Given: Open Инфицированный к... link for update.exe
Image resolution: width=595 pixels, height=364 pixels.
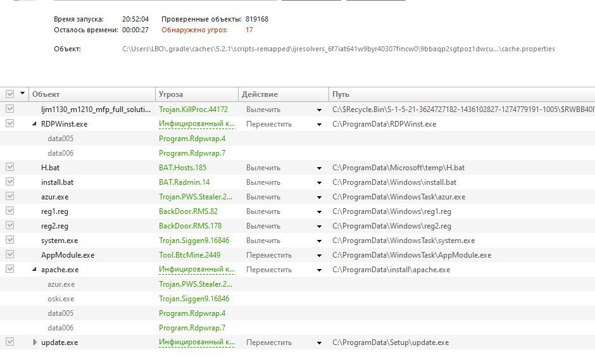Looking at the screenshot, I should coord(197,342).
